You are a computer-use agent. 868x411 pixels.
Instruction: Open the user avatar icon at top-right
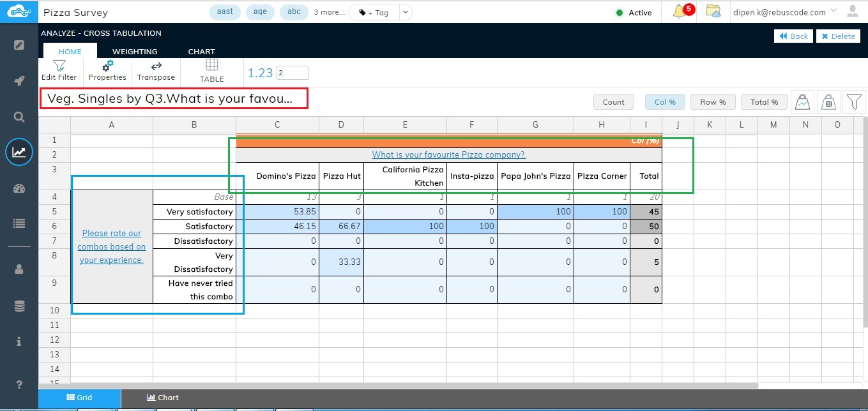point(852,11)
